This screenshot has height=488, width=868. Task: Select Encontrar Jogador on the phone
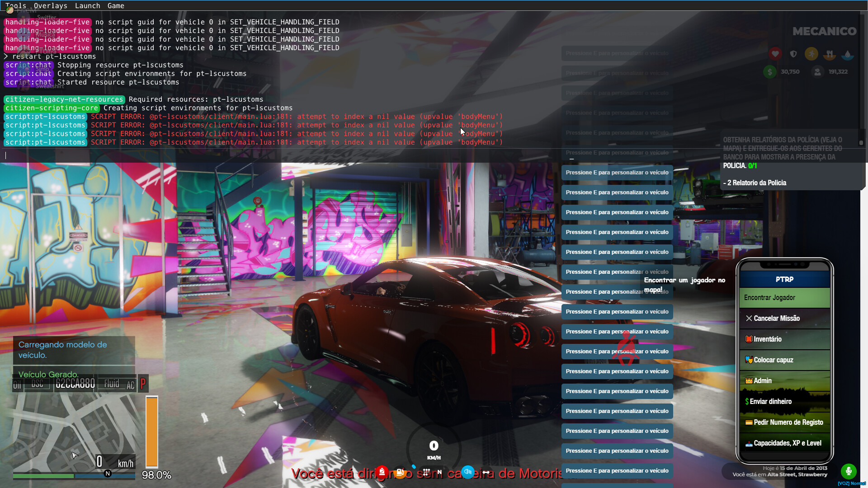click(784, 298)
